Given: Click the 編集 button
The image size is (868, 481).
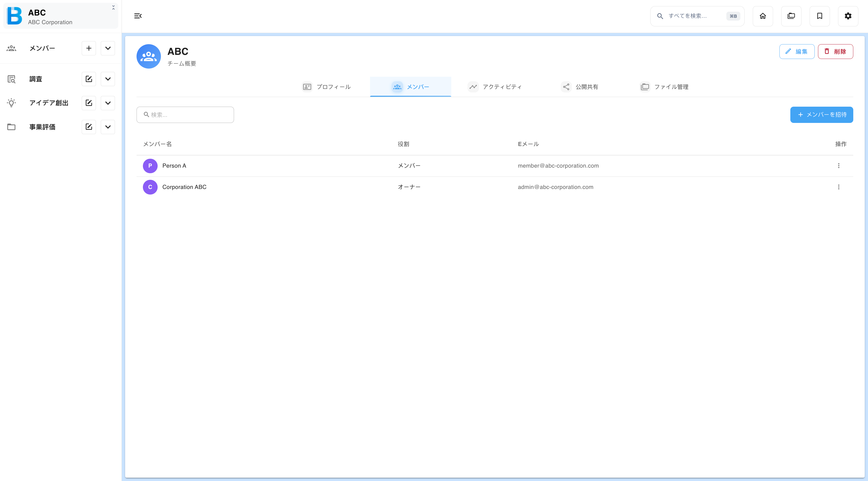Looking at the screenshot, I should click(x=797, y=52).
